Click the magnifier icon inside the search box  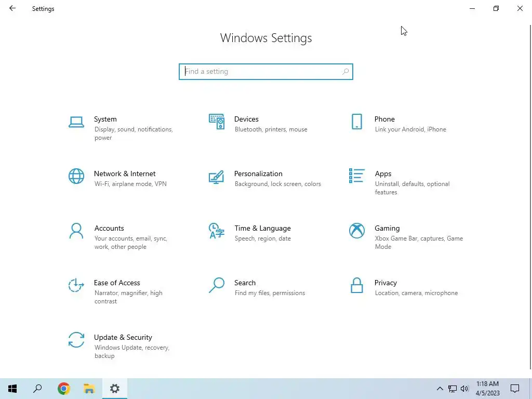tap(345, 72)
